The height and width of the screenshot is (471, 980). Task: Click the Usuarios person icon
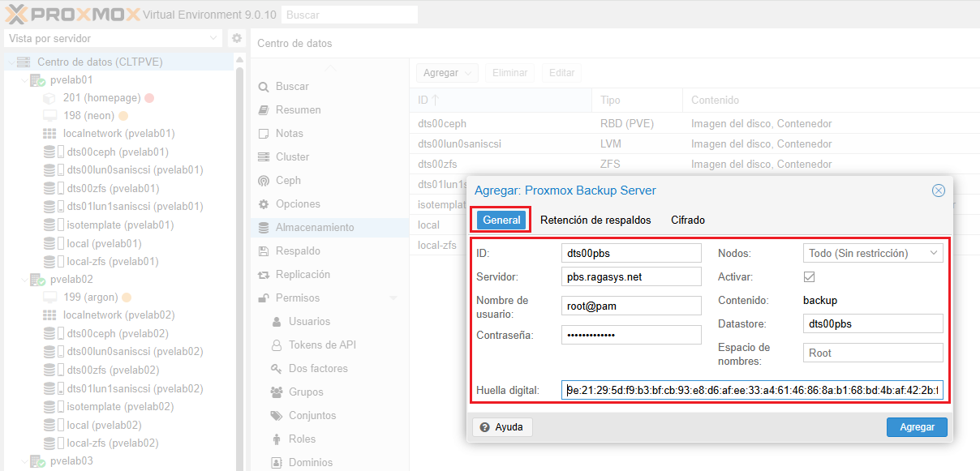pyautogui.click(x=276, y=322)
